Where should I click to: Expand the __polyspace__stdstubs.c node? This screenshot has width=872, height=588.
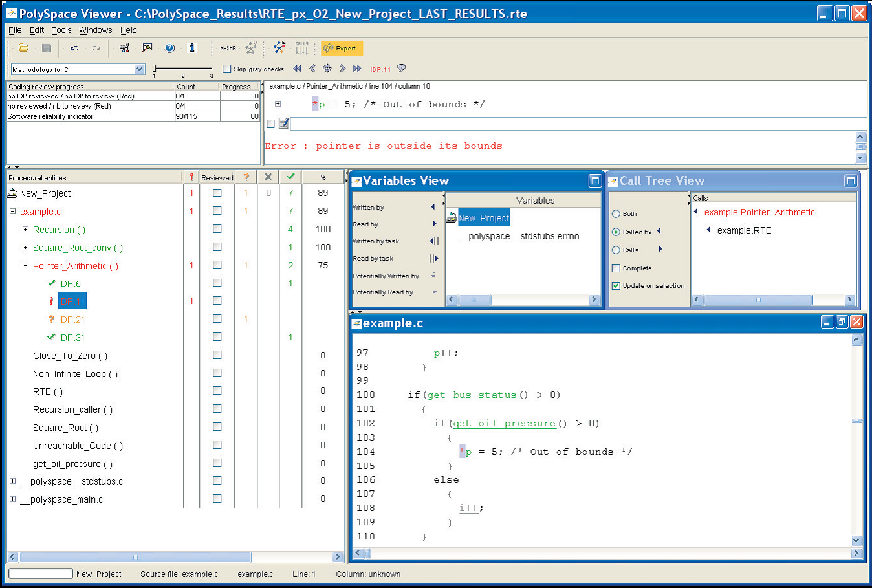[x=12, y=481]
